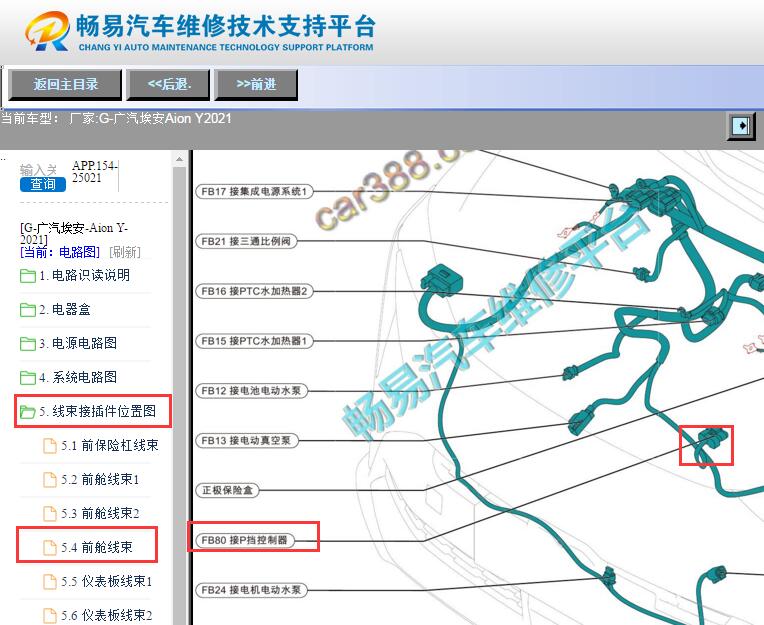This screenshot has height=625, width=764.
Task: Click the FB17 接集成电源系统1 label
Action: pyautogui.click(x=254, y=191)
